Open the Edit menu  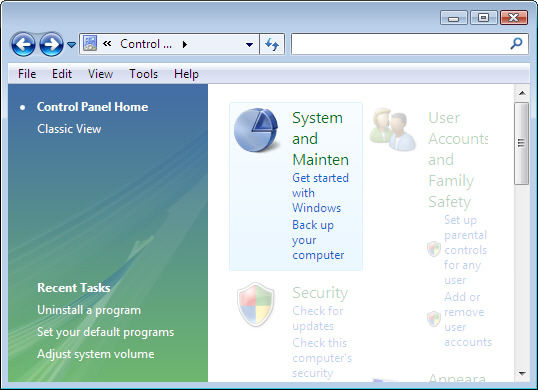(x=62, y=74)
